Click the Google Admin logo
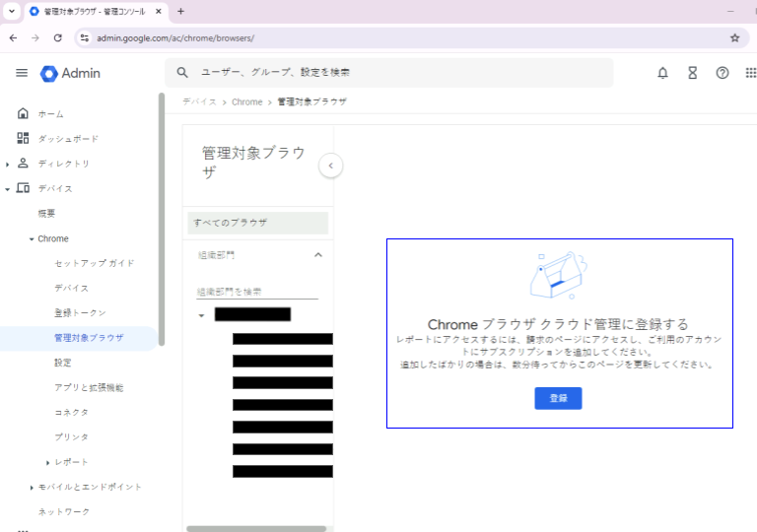Screen dimensions: 757x532 (x=71, y=73)
